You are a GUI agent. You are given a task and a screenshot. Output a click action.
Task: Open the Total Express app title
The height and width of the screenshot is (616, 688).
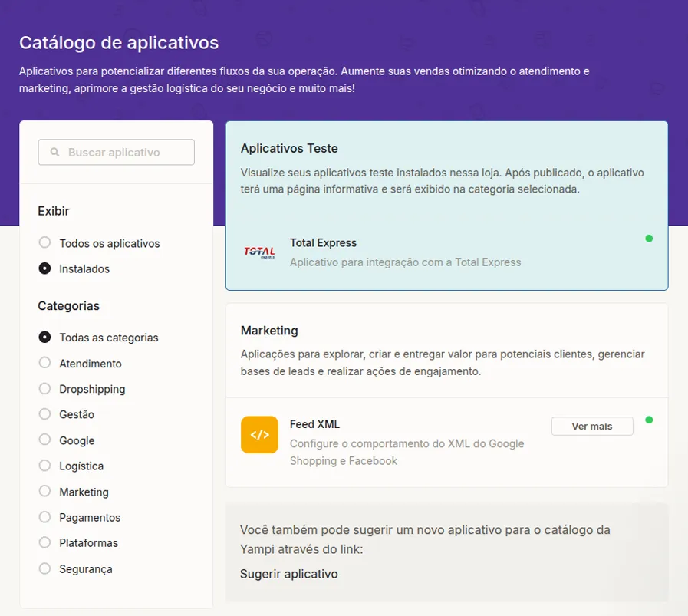coord(323,242)
